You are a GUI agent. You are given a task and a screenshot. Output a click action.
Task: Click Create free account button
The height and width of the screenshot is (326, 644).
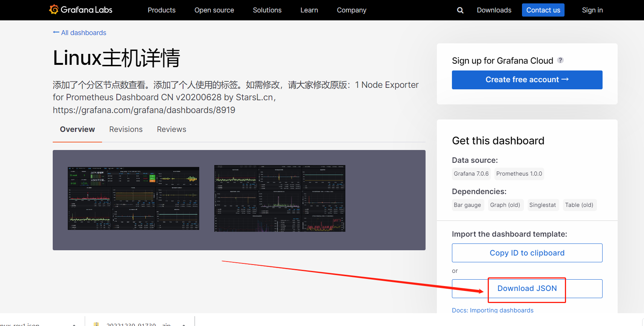click(527, 80)
